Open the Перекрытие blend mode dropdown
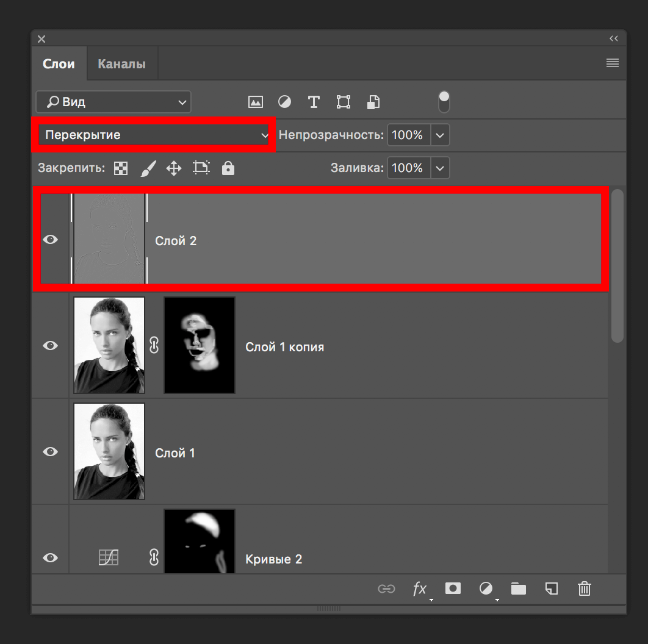648x644 pixels. pyautogui.click(x=153, y=135)
